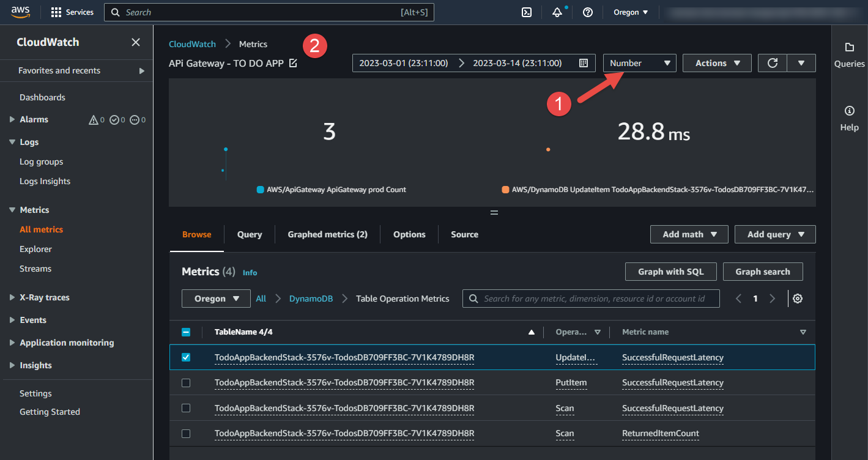
Task: Open the Help side panel
Action: (x=850, y=119)
